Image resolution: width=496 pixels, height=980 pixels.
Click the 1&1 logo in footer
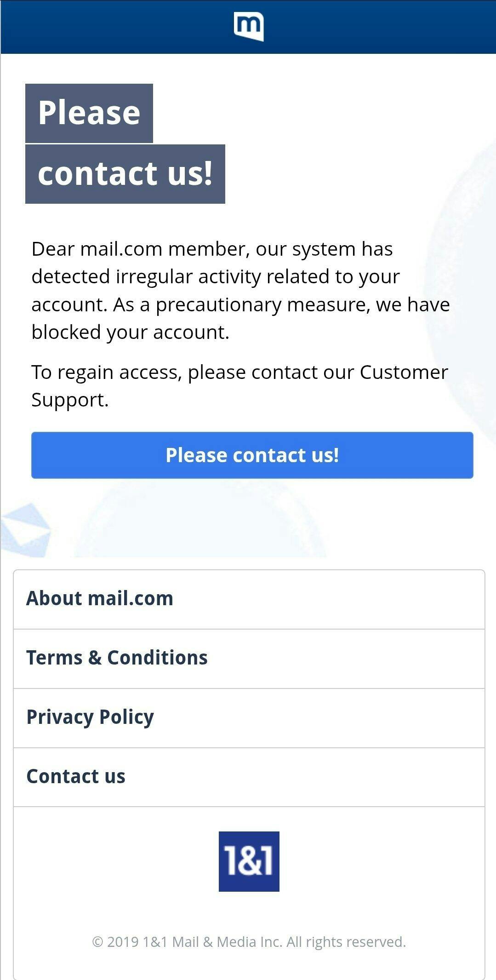pyautogui.click(x=249, y=861)
